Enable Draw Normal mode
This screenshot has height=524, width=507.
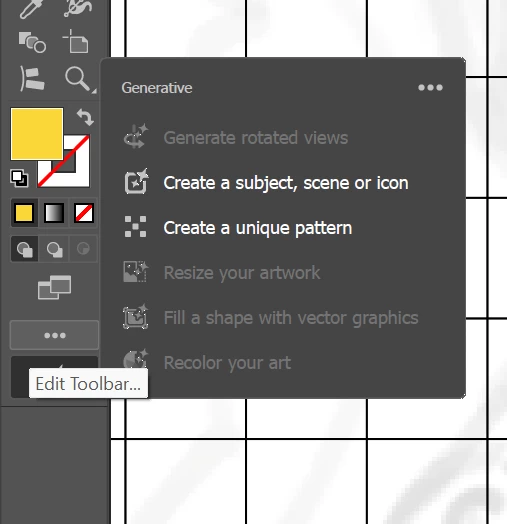(x=25, y=249)
